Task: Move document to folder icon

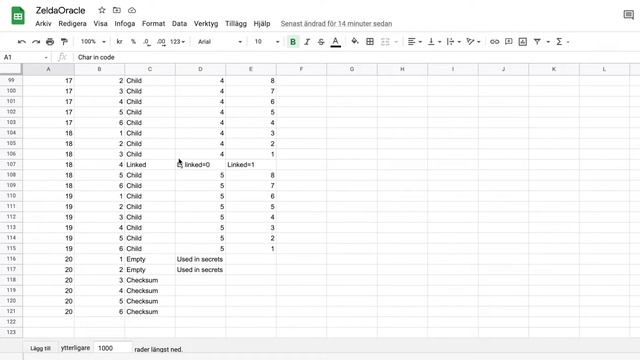Action: [117, 10]
